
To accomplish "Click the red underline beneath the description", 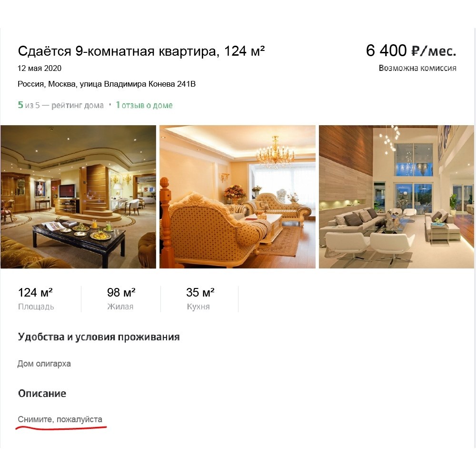I will [61, 428].
